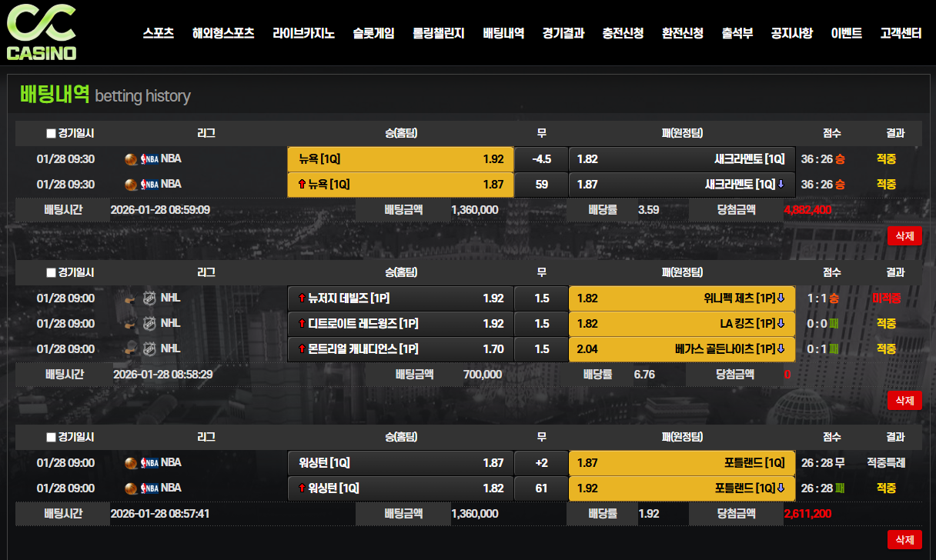Delete the bet placed at 08:57:41

tap(904, 540)
